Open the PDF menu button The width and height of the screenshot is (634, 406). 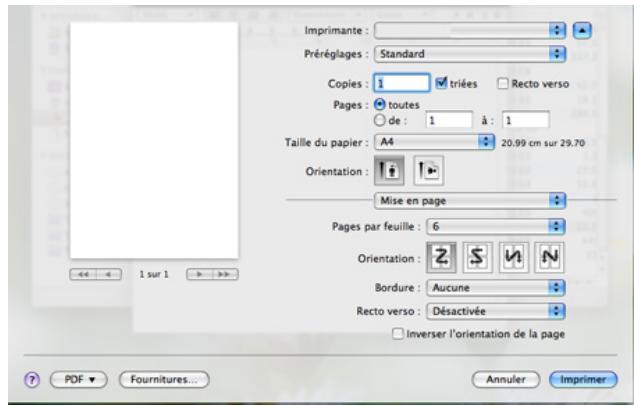click(x=79, y=380)
